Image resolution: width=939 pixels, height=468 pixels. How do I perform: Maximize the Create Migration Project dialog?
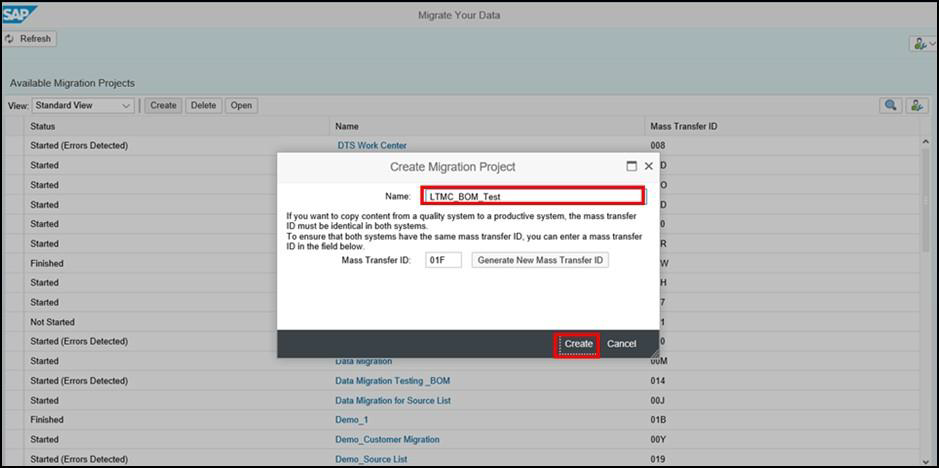pos(631,166)
